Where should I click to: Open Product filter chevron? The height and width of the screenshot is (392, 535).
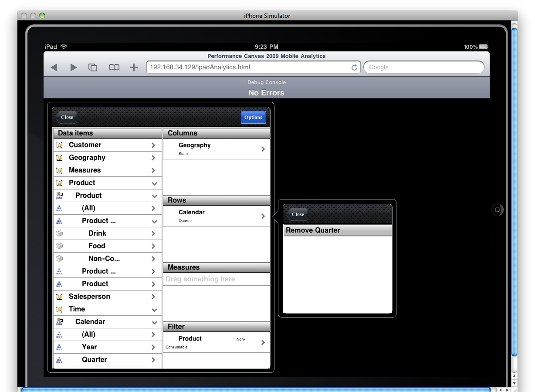[x=263, y=342]
